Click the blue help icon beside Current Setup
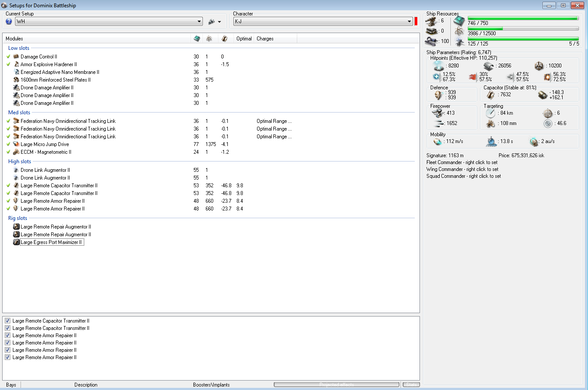Viewport: 588px width, 390px height. coord(9,21)
